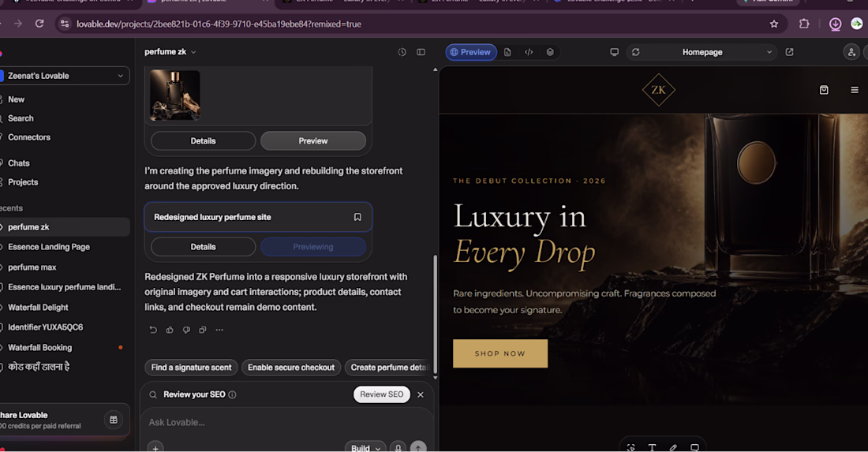
Task: Click the microphone voice input icon
Action: pyautogui.click(x=398, y=448)
